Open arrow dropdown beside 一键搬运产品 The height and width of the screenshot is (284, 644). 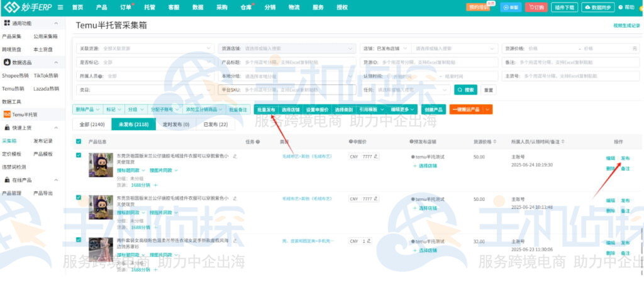[487, 110]
